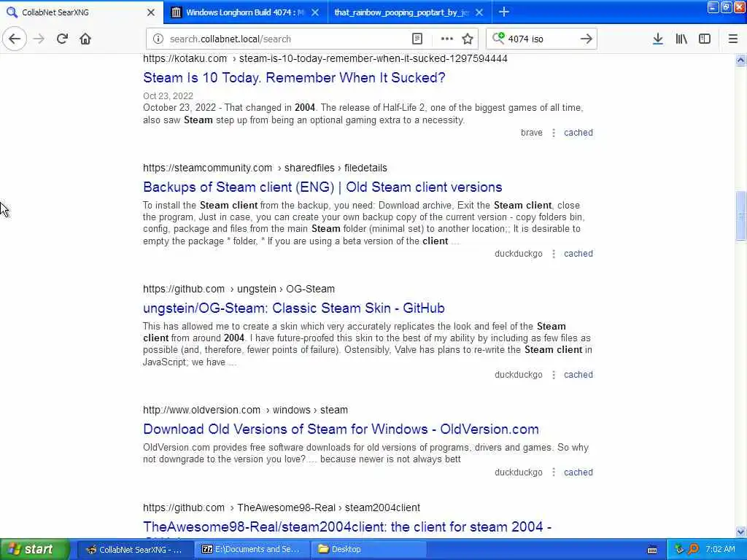This screenshot has height=560, width=747.
Task: Go back to the previous page
Action: (15, 39)
